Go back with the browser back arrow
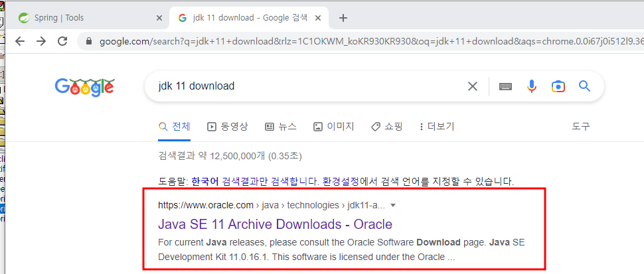This screenshot has width=644, height=274. pos(20,41)
